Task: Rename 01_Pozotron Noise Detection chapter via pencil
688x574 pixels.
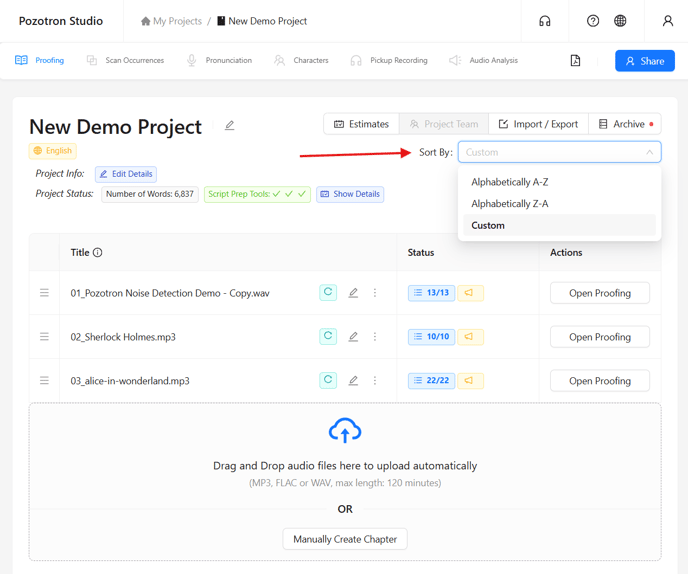Action: pos(353,293)
